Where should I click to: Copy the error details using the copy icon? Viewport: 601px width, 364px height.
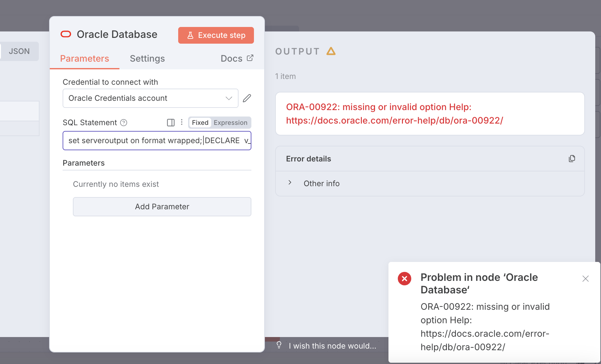[572, 158]
